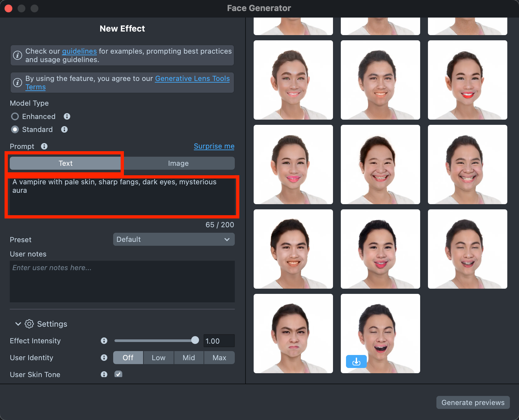Click the info icon beside Prompt label
Viewport: 519px width, 420px height.
pyautogui.click(x=44, y=146)
